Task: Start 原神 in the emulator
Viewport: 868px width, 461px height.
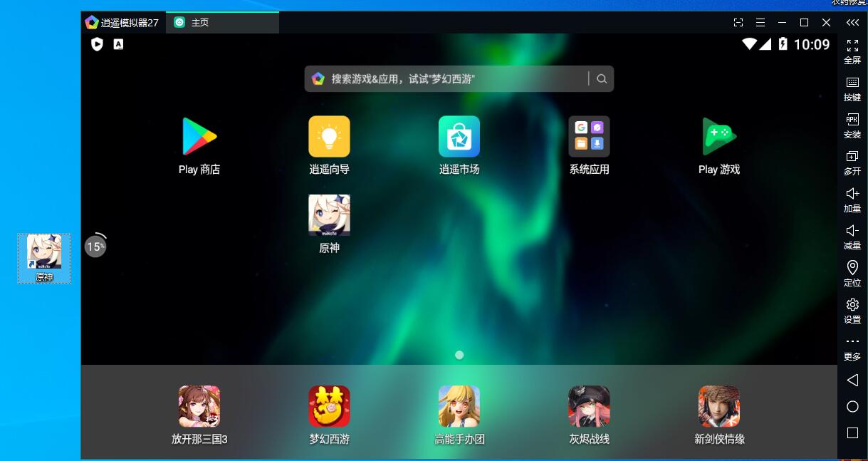Action: tap(329, 216)
